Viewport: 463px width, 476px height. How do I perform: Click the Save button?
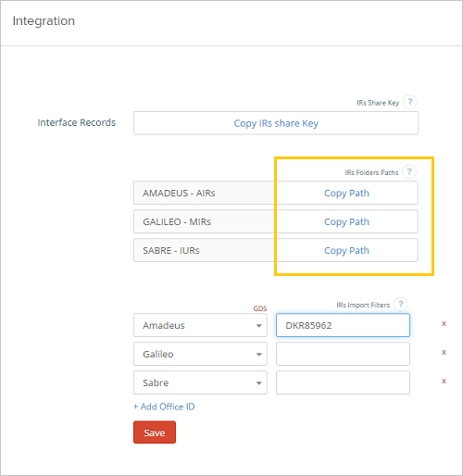[x=155, y=432]
